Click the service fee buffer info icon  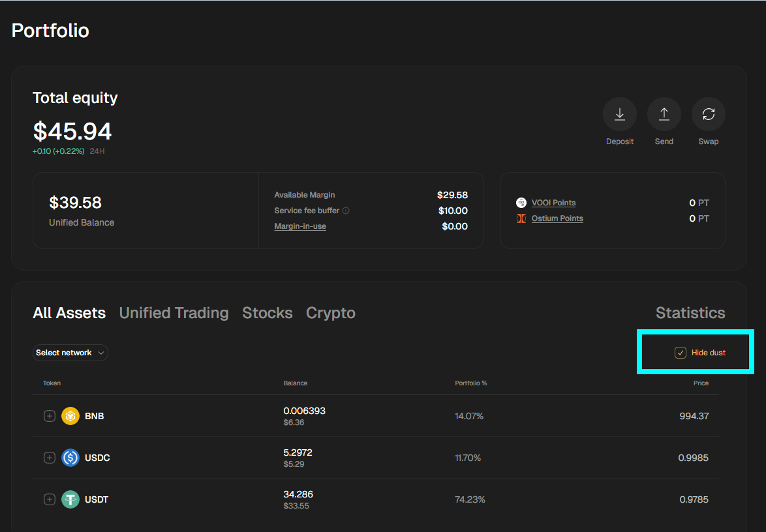click(346, 211)
